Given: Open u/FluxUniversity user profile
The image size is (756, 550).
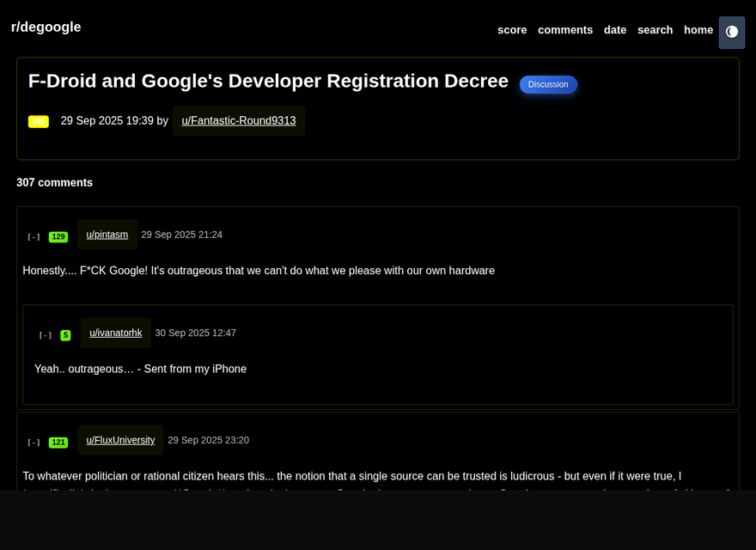Looking at the screenshot, I should (x=120, y=440).
